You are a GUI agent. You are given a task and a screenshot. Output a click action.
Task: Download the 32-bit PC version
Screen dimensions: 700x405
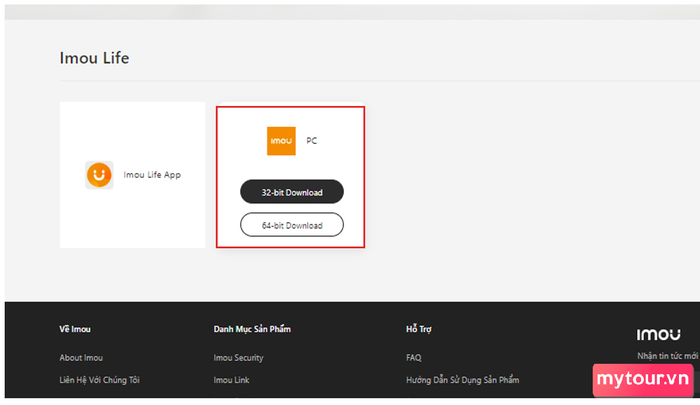292,192
